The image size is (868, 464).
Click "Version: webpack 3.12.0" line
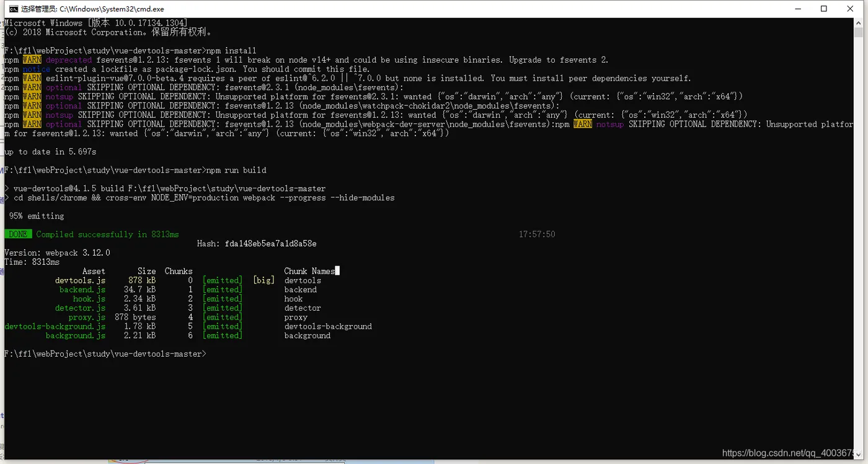57,253
